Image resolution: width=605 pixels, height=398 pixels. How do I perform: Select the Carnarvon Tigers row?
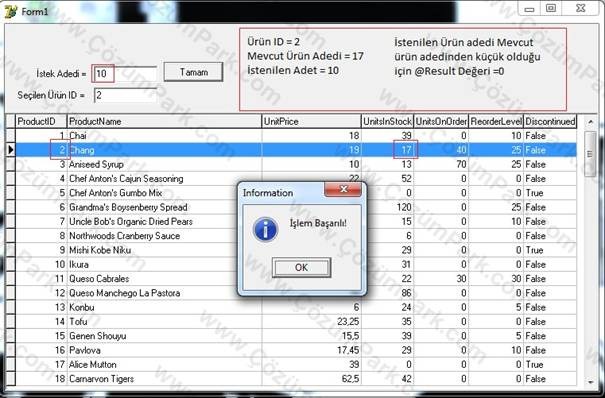click(x=296, y=379)
